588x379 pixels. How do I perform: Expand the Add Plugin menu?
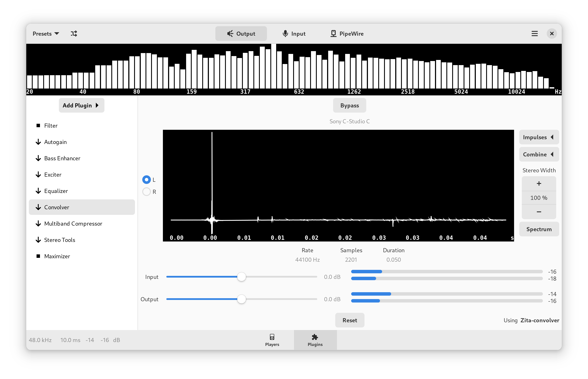pos(81,105)
